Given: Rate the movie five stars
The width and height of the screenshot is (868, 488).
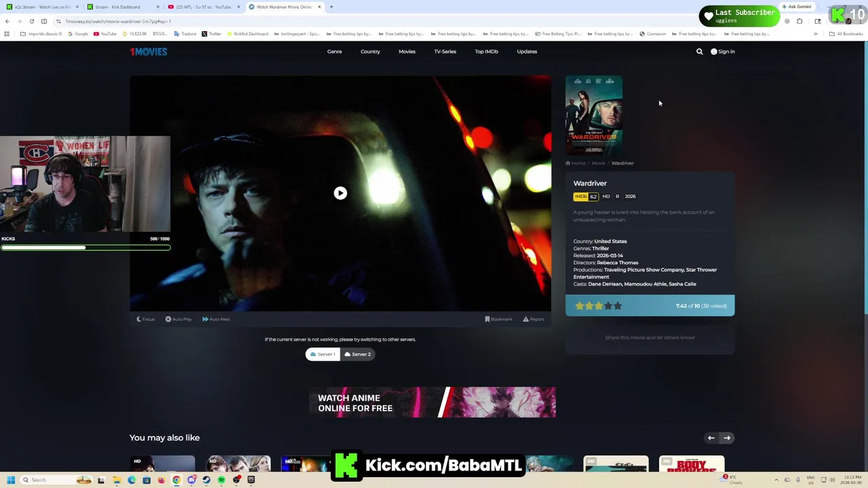Looking at the screenshot, I should coord(618,306).
